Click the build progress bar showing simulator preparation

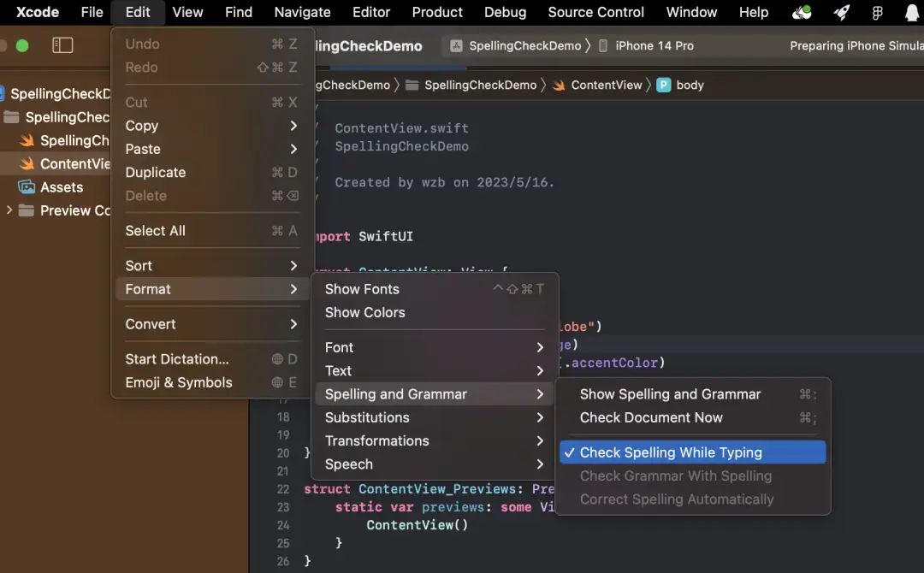point(856,45)
